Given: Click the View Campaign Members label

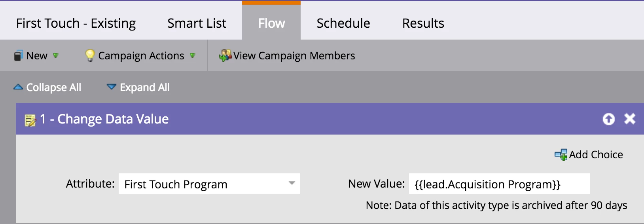Looking at the screenshot, I should click(294, 56).
